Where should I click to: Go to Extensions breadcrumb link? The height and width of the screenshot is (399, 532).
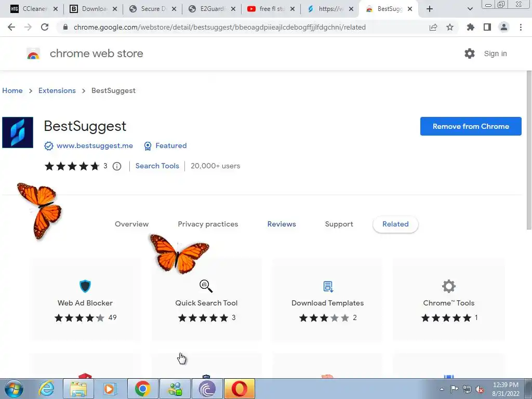[x=57, y=90]
